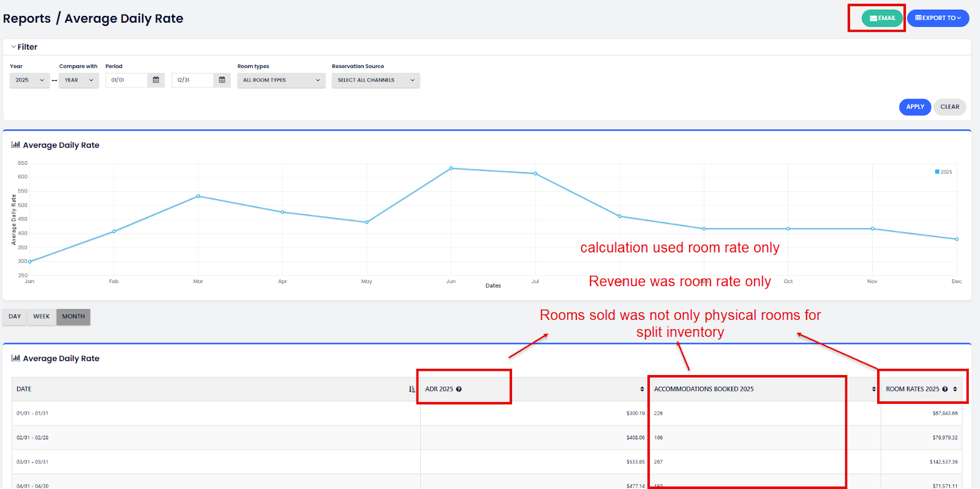Select the MONTH view
980x489 pixels.
tap(73, 317)
